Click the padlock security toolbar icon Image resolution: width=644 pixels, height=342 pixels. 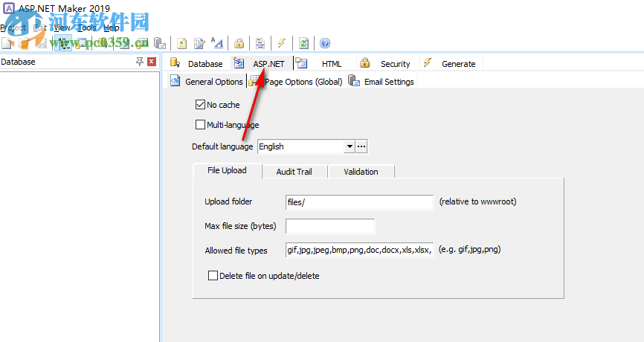239,43
